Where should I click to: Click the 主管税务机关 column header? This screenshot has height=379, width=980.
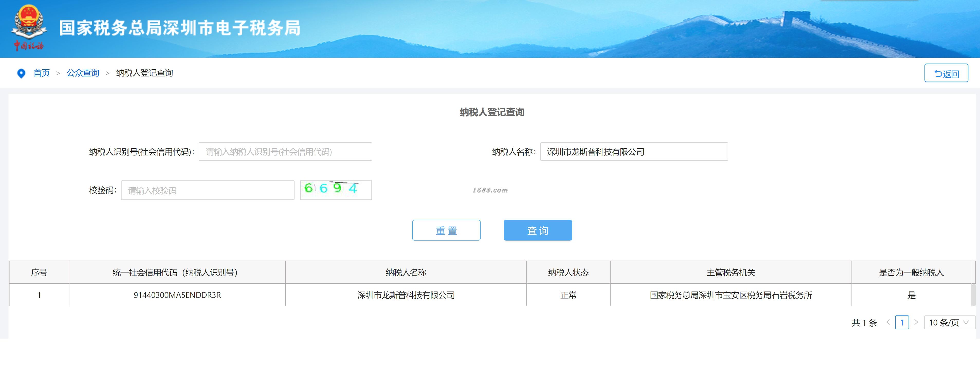pyautogui.click(x=730, y=272)
